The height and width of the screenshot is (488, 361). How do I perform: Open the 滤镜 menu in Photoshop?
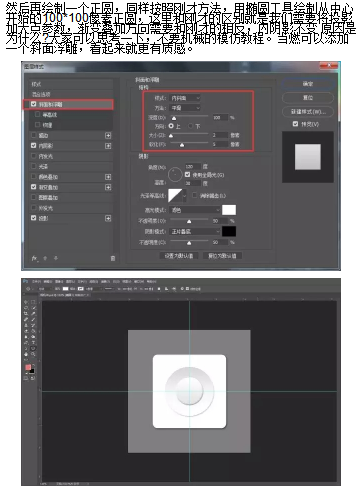[x=105, y=281]
